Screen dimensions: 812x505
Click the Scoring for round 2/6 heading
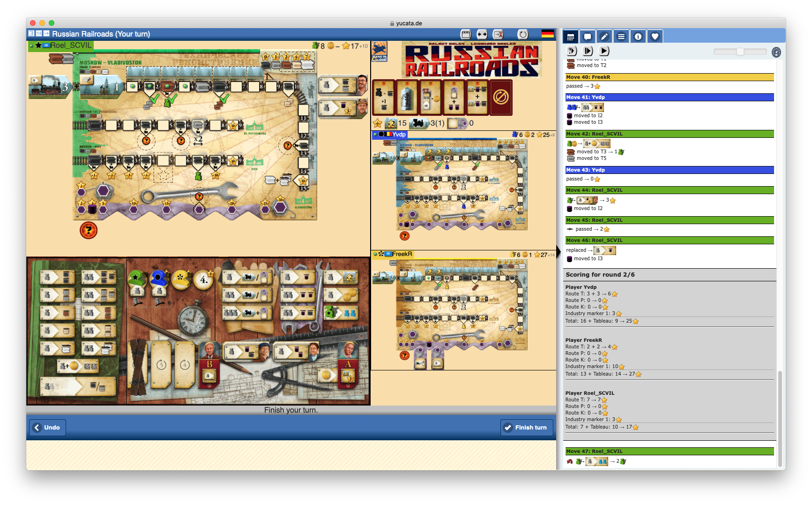600,275
